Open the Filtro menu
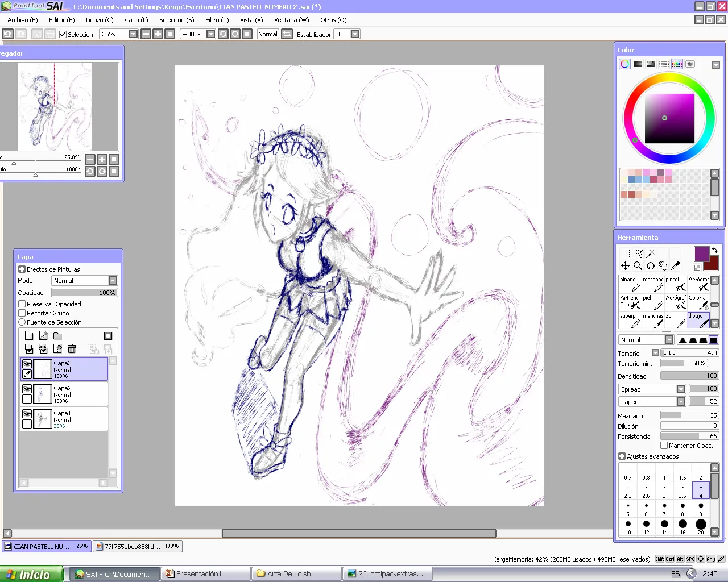Image resolution: width=728 pixels, height=582 pixels. (x=217, y=20)
